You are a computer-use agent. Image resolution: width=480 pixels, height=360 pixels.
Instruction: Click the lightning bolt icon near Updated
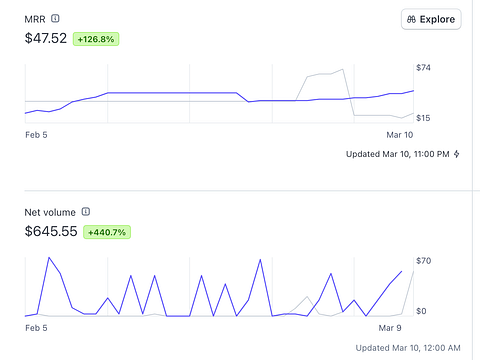click(x=457, y=154)
